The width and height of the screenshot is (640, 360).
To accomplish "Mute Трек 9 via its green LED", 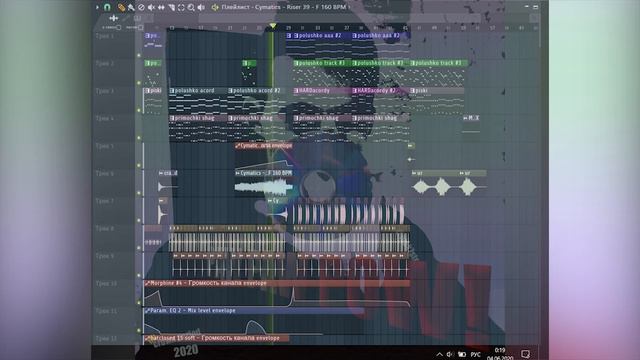I will [x=139, y=276].
